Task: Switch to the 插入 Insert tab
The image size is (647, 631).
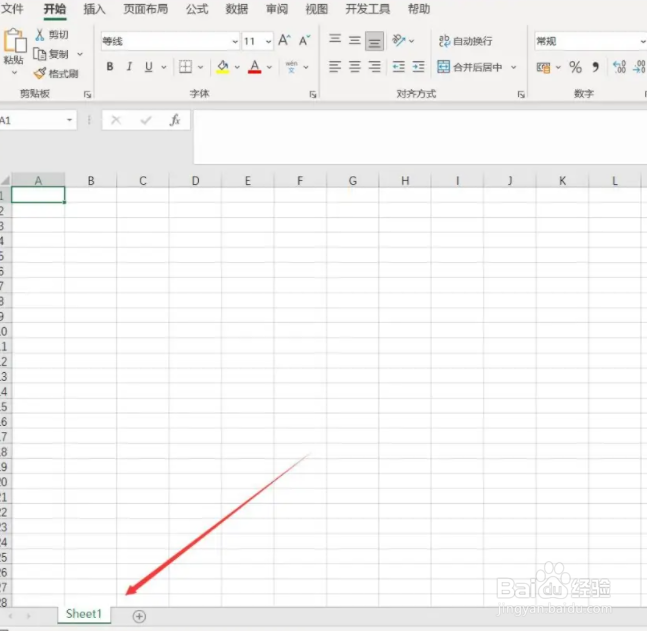Action: pos(94,9)
